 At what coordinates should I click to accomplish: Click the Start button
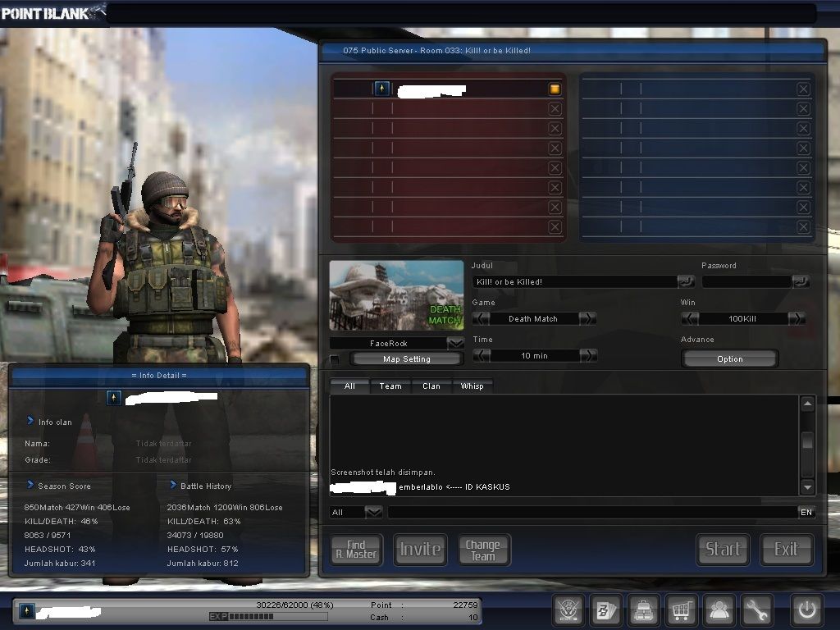[723, 550]
